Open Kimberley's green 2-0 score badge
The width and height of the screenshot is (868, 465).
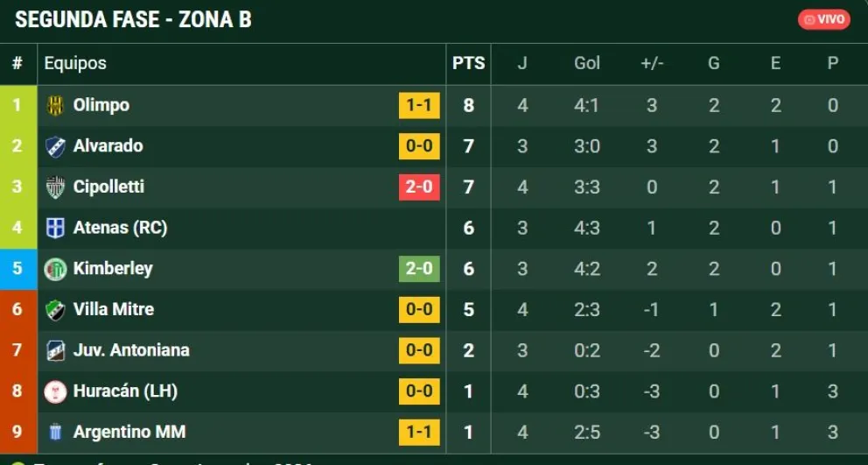tap(419, 269)
